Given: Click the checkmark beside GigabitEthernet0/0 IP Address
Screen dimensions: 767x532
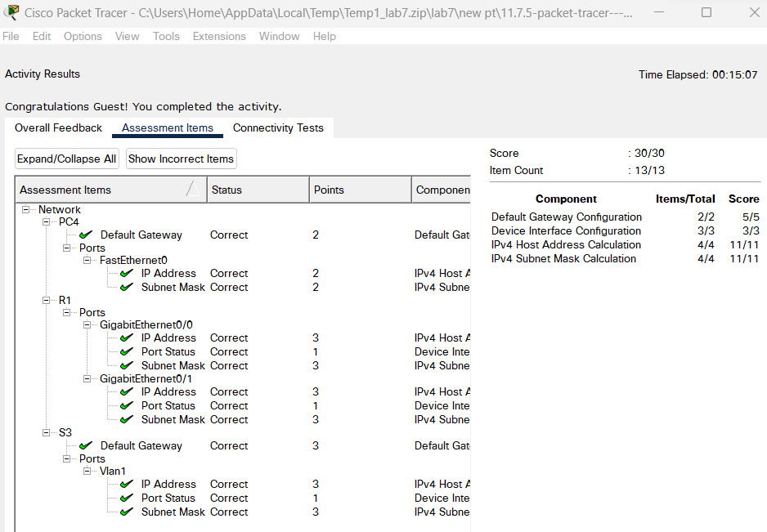Looking at the screenshot, I should [127, 338].
